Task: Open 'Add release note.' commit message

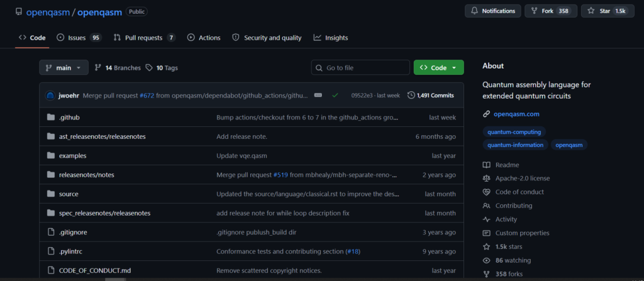Action: pos(242,136)
